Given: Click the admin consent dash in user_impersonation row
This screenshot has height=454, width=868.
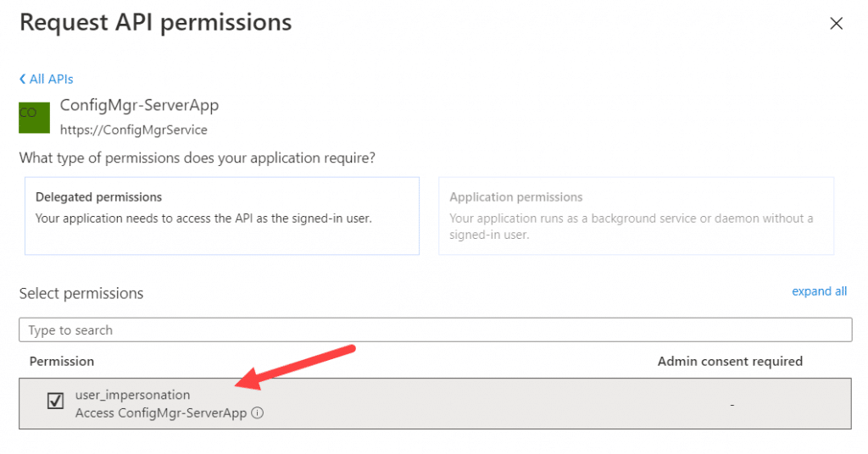Looking at the screenshot, I should click(x=732, y=406).
